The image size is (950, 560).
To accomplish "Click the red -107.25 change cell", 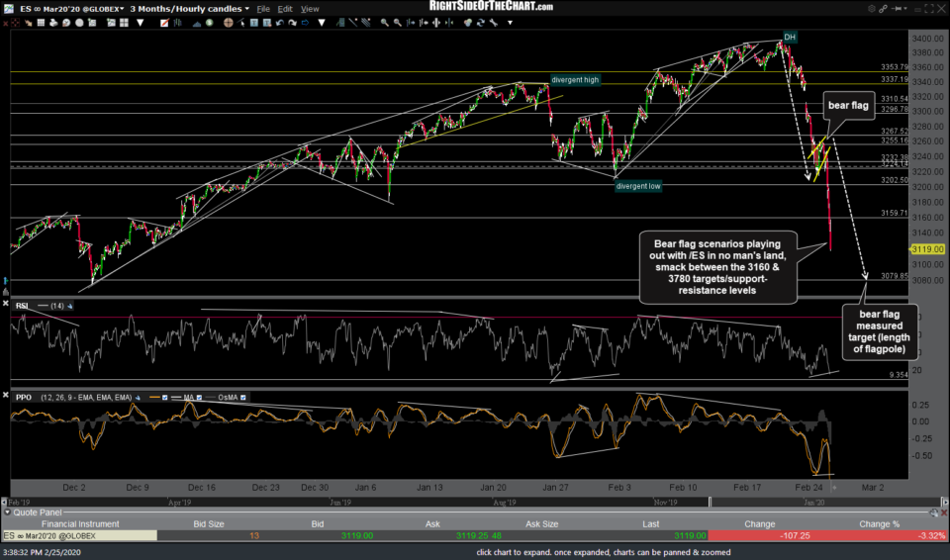I will 760,535.
